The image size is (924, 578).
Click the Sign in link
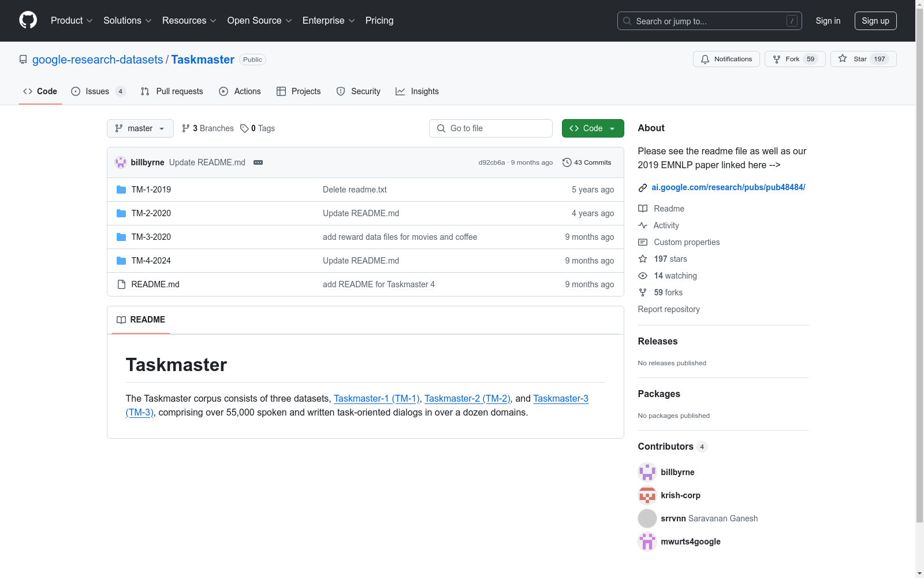click(828, 21)
